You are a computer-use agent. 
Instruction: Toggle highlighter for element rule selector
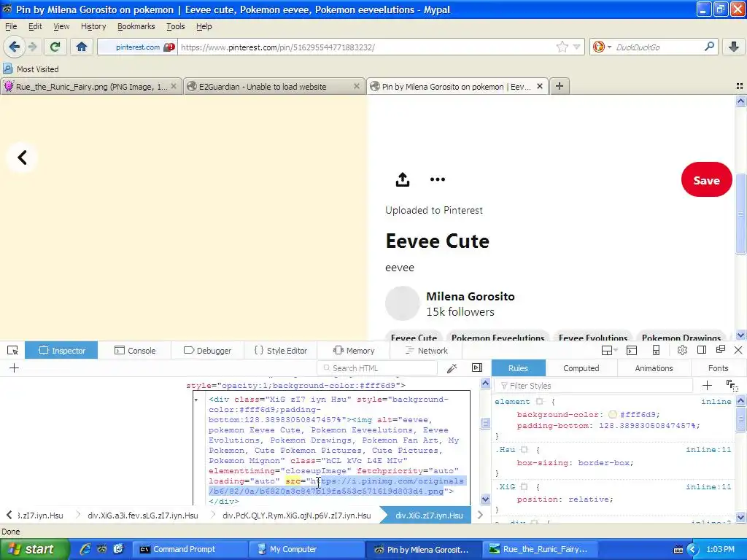point(539,402)
